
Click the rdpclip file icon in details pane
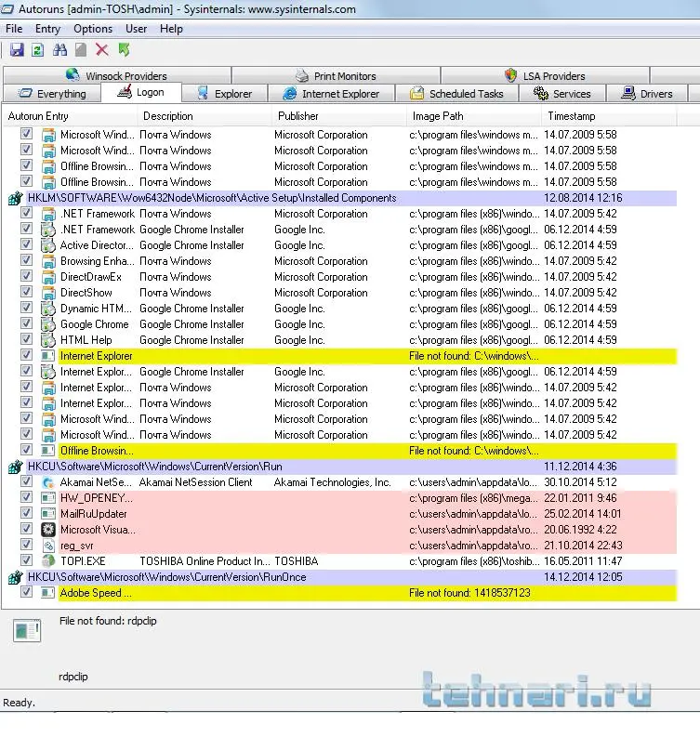(27, 630)
